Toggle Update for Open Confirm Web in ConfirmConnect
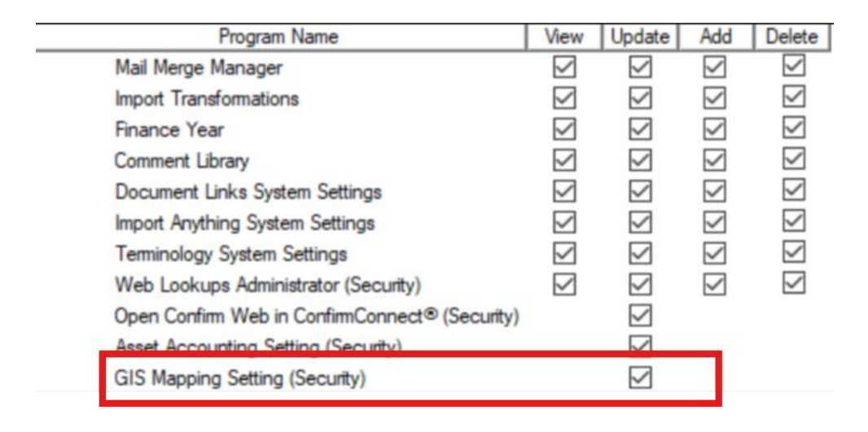The height and width of the screenshot is (432, 868). [x=642, y=315]
